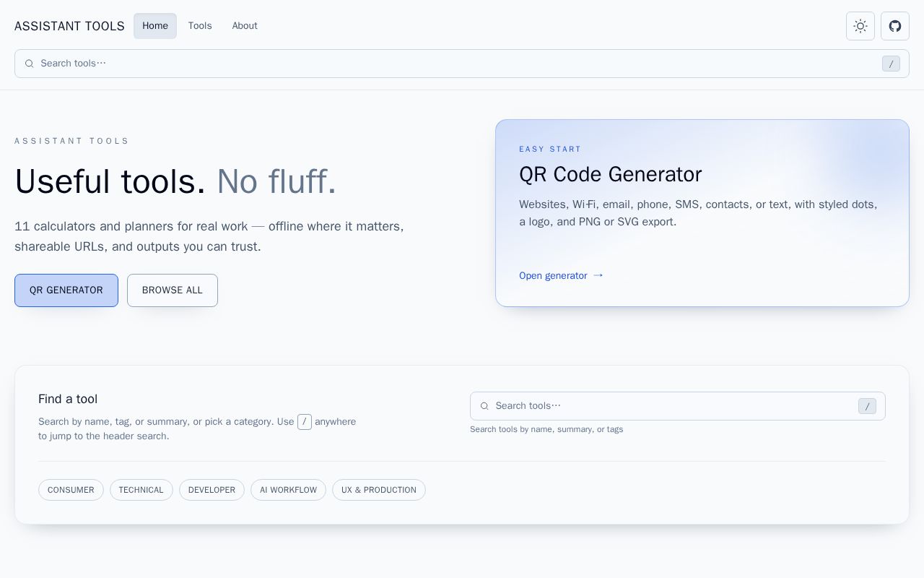Click the Find a tool heading
The image size is (924, 578).
68,399
